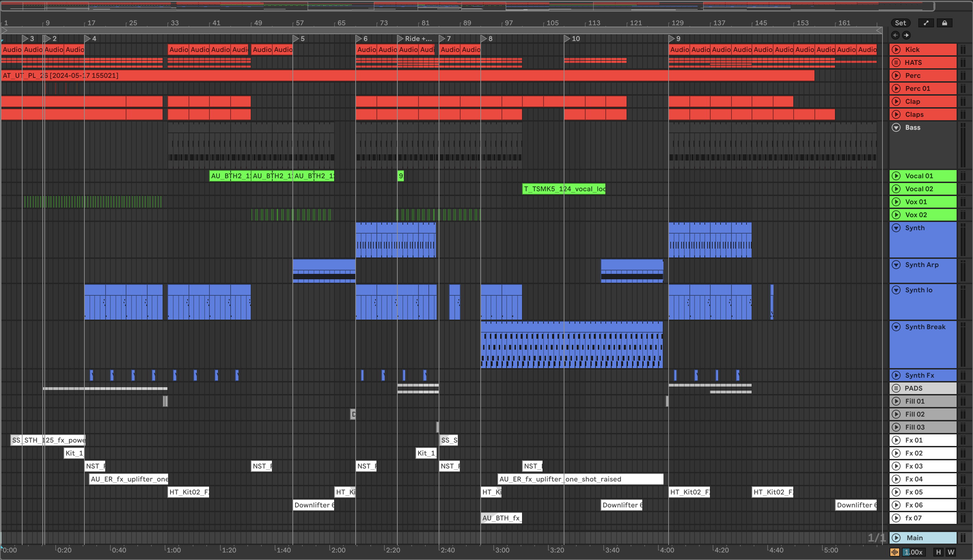The height and width of the screenshot is (560, 973).
Task: Click the Set locator button
Action: pos(901,23)
